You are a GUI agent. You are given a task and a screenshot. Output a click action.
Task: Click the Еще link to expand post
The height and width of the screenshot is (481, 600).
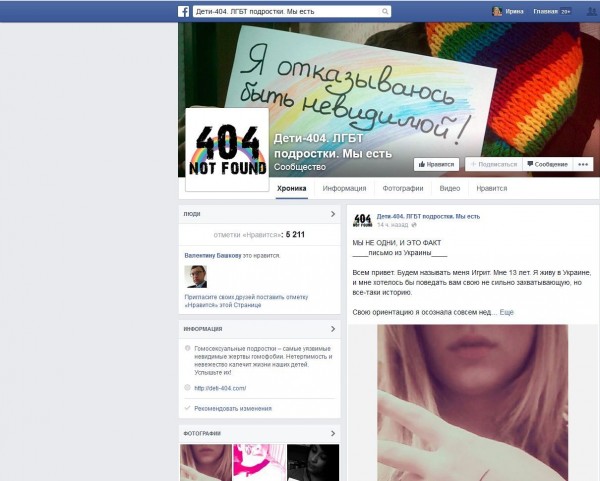point(507,312)
